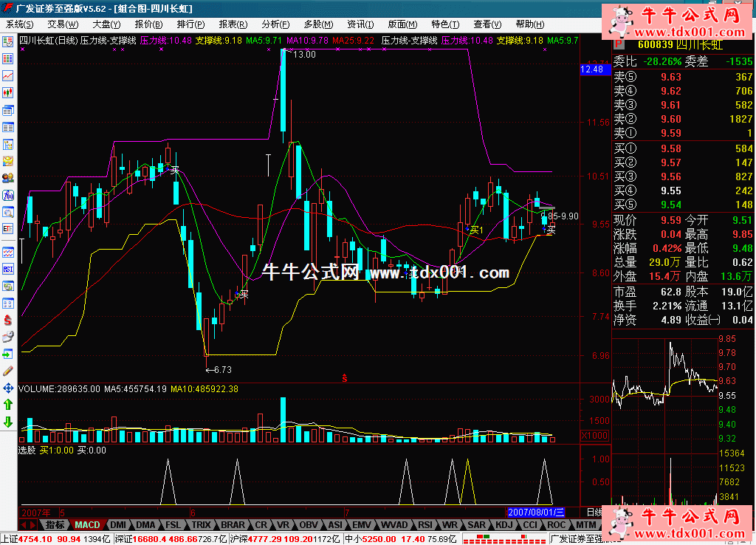Click the green refresh-window icon
The height and width of the screenshot is (545, 756).
7,286
